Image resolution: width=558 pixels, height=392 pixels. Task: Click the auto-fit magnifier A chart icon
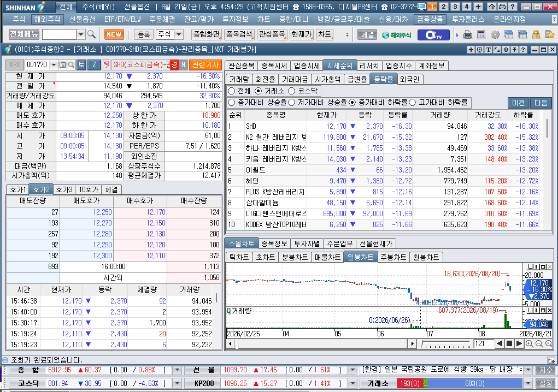pos(548,343)
